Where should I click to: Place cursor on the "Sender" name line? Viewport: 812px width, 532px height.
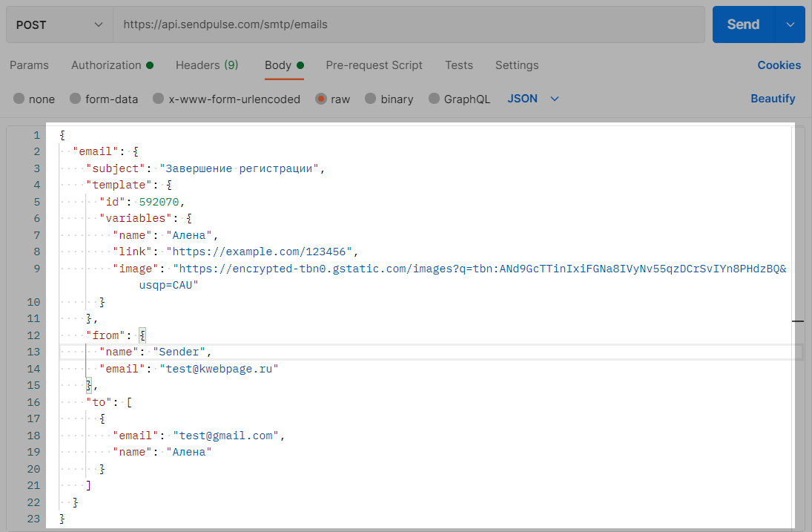point(371,352)
